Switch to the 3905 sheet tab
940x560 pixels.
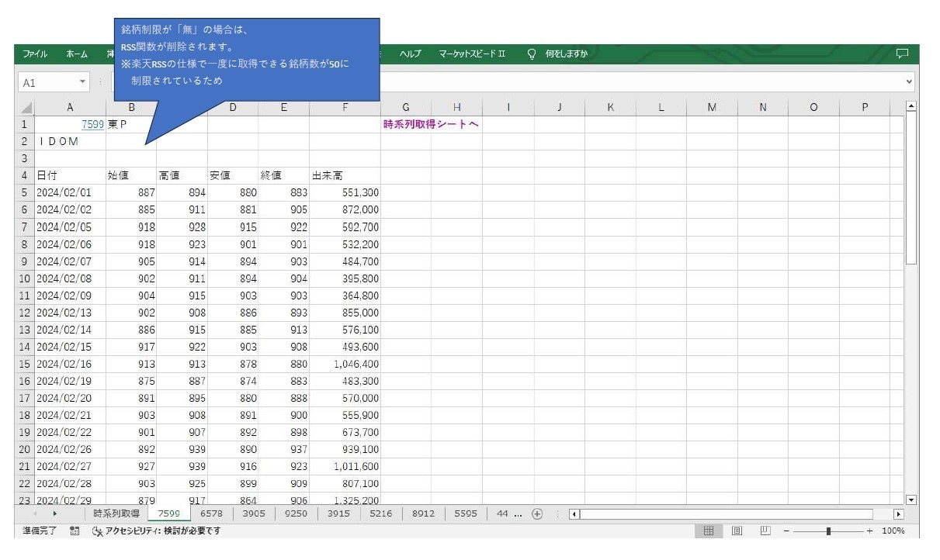254,513
